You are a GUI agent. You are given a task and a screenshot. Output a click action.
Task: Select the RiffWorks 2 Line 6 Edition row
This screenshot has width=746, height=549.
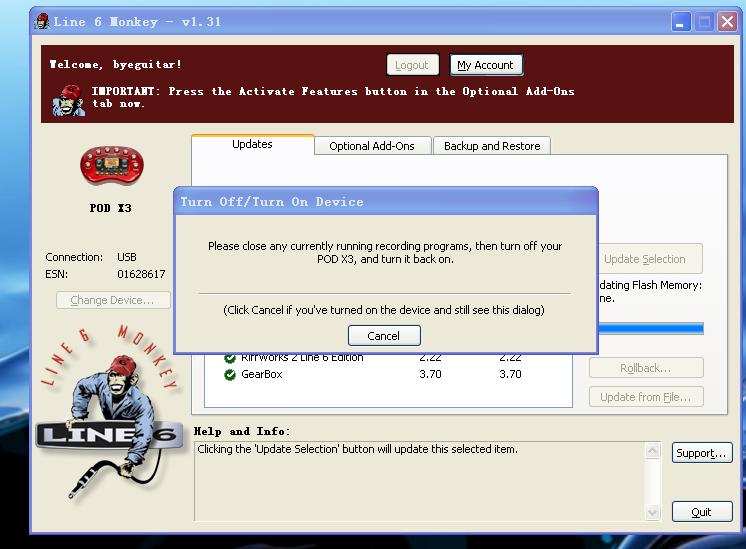(388, 358)
